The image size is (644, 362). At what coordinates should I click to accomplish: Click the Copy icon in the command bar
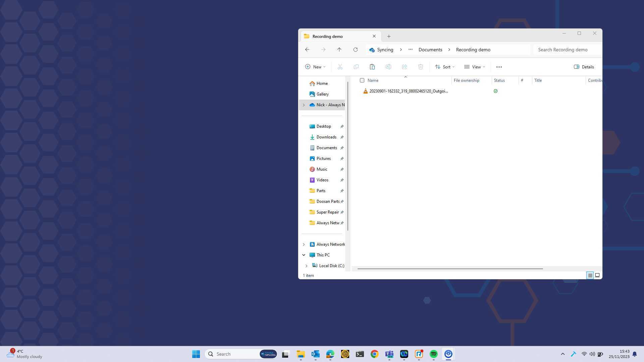[356, 67]
